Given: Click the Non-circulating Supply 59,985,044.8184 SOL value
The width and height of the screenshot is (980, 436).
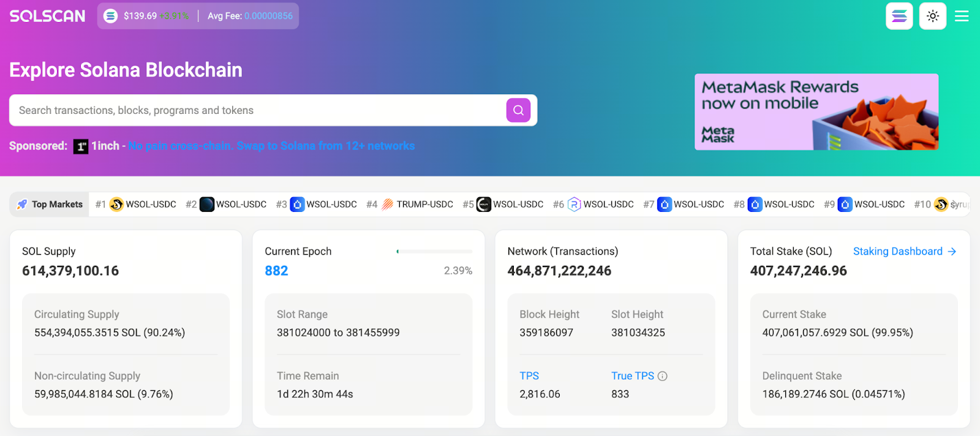Looking at the screenshot, I should 104,394.
